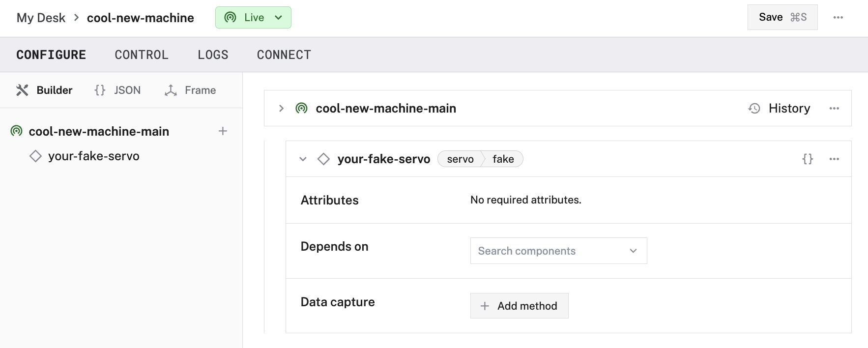Viewport: 868px width, 348px height.
Task: Open ellipsis menu on cool-new-machine-main card
Action: point(834,109)
